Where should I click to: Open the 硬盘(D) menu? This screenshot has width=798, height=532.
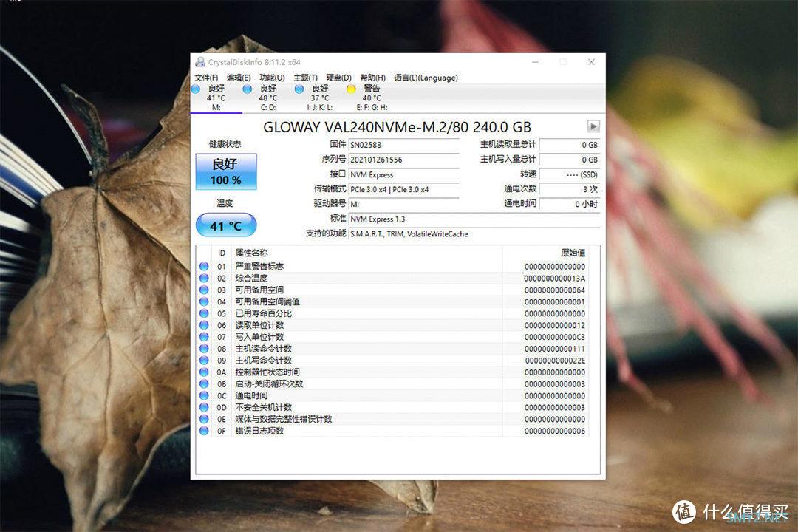point(339,78)
